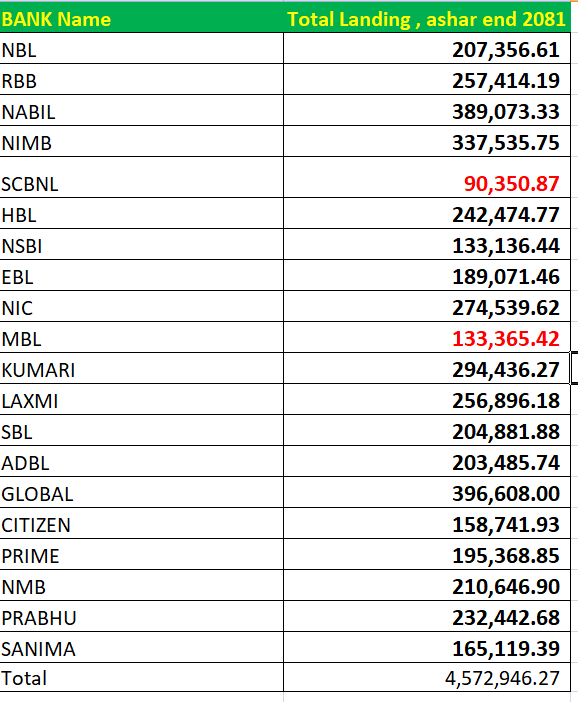Select cell with value 257,414.19
Image resolution: width=578 pixels, height=702 pixels.
[x=427, y=79]
